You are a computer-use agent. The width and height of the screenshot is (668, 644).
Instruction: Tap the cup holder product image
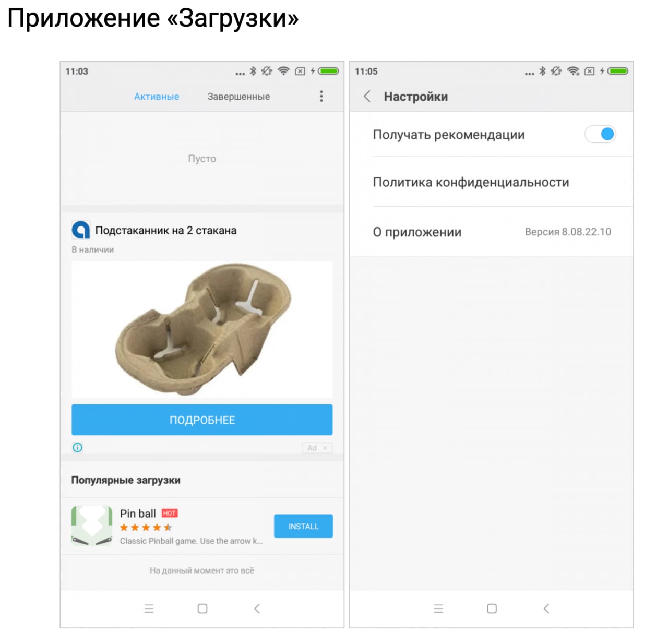pyautogui.click(x=202, y=329)
